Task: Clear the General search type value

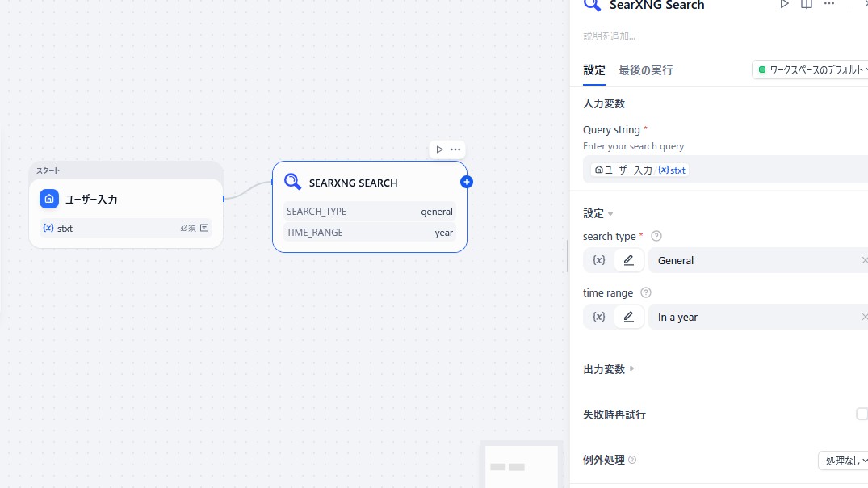Action: (x=865, y=259)
